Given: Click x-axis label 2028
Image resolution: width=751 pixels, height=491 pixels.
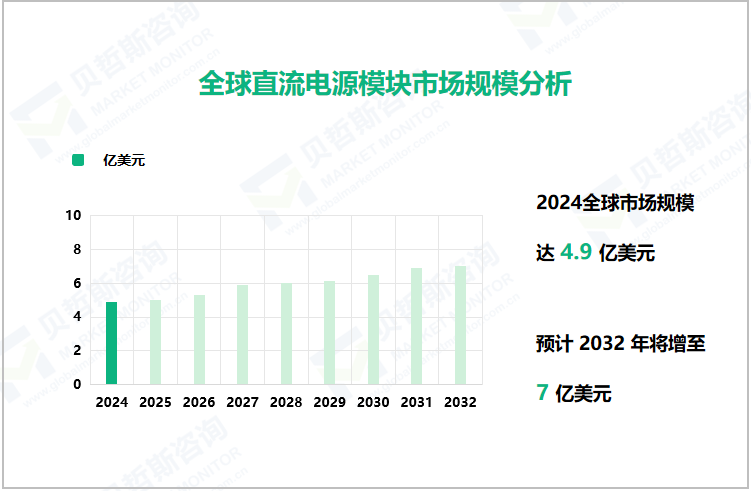Looking at the screenshot, I should coord(286,402).
